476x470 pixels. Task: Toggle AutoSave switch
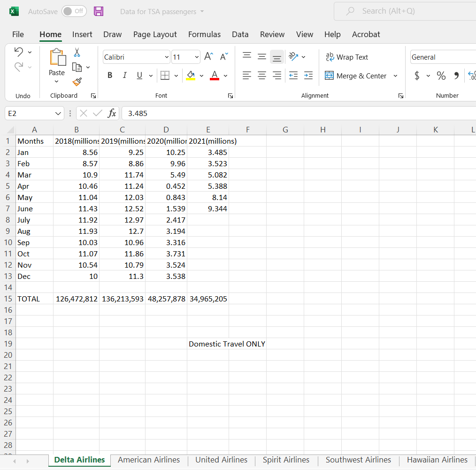tap(74, 11)
